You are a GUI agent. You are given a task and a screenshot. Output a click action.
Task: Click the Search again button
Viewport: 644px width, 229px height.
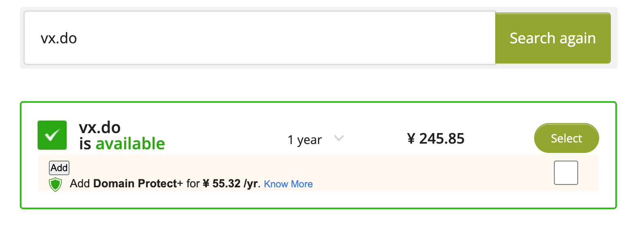553,38
